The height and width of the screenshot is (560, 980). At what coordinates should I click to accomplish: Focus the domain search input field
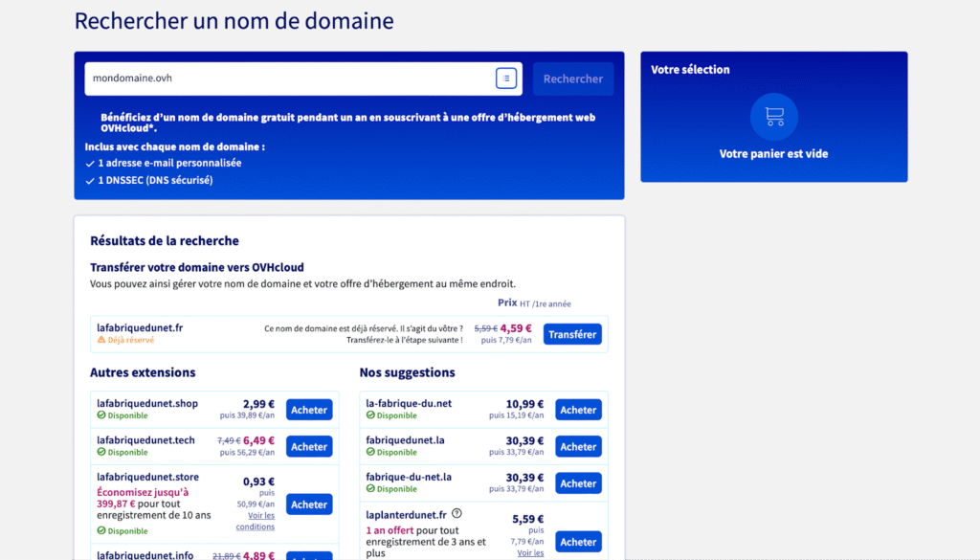tap(287, 78)
